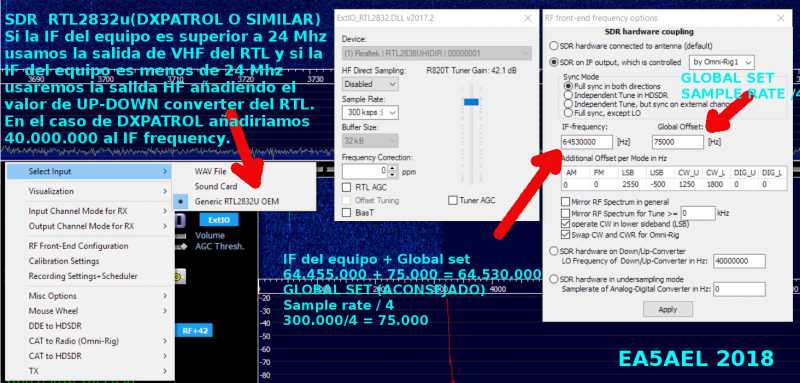The width and height of the screenshot is (800, 383).
Task: Click the RF+42 gain button
Action: pos(194,330)
